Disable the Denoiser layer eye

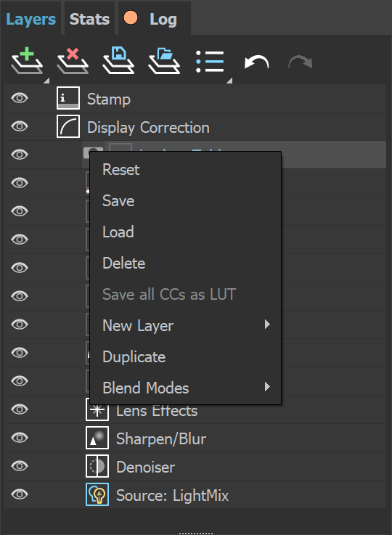20,466
